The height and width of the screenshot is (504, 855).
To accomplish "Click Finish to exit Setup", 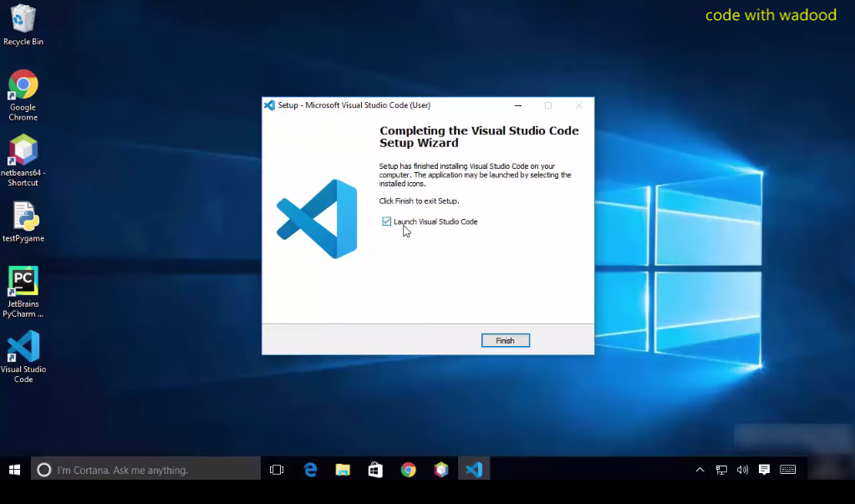I will 506,340.
